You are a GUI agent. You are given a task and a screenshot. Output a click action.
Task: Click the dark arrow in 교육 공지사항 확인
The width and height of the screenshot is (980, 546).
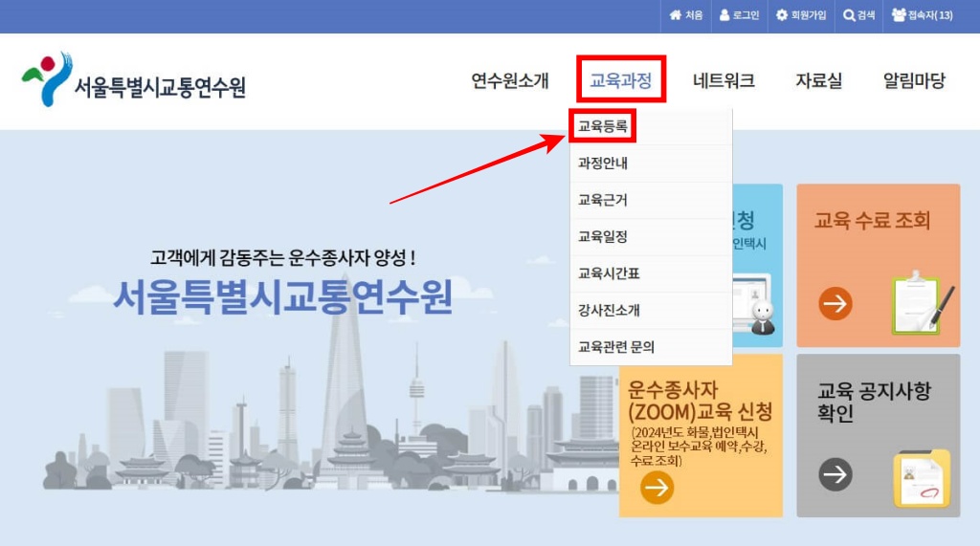point(835,475)
